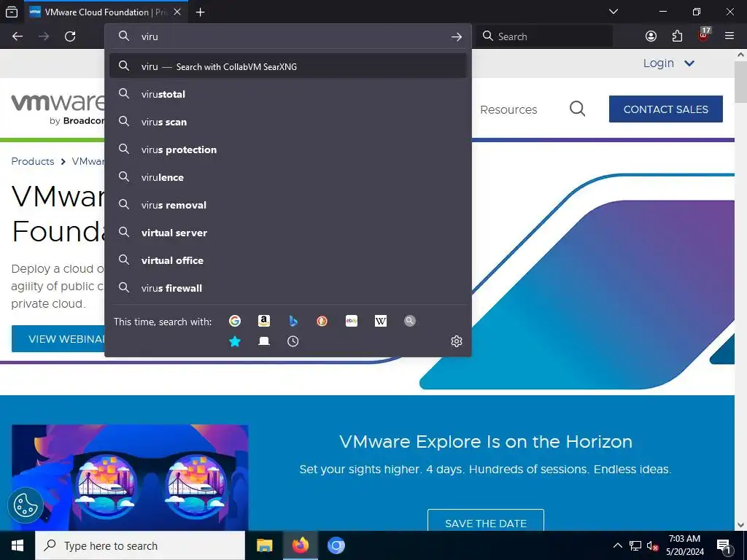This screenshot has height=560, width=747.
Task: Search bookmarks with the star icon
Action: (x=235, y=341)
